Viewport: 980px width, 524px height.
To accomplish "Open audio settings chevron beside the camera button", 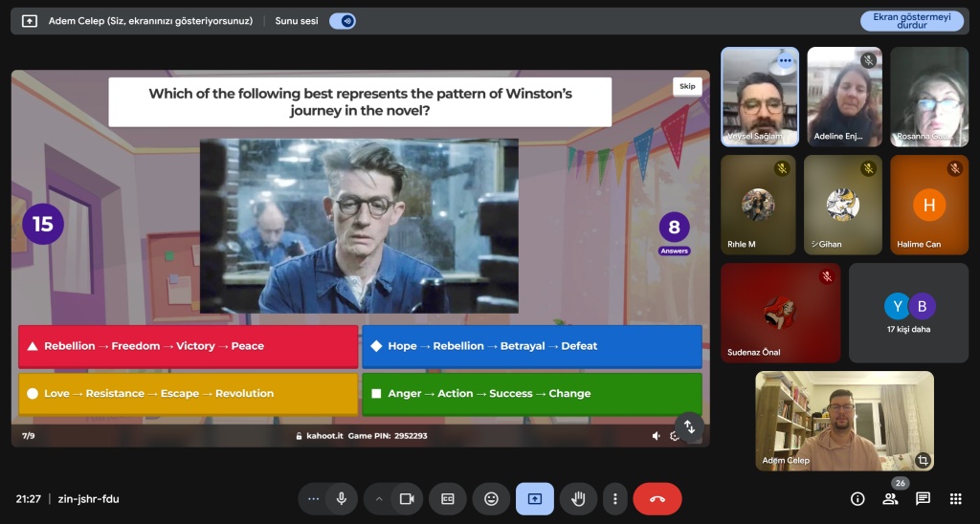I will point(379,499).
